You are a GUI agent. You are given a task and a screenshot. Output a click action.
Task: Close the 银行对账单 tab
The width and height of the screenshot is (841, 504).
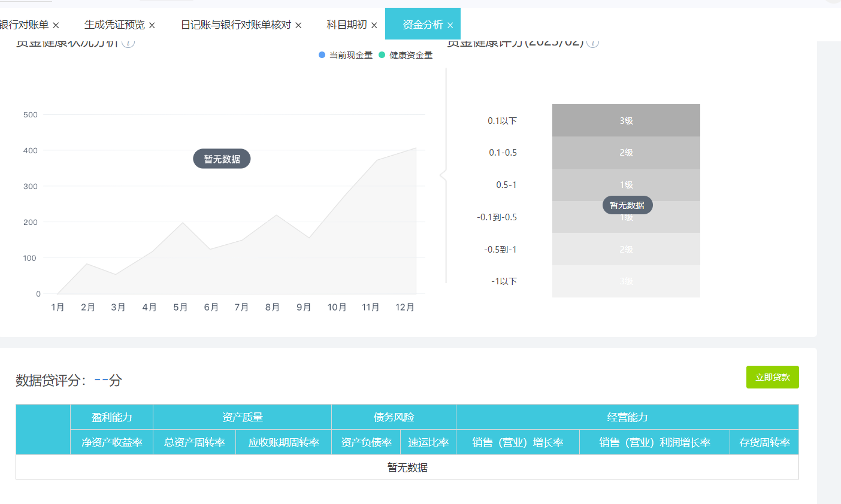click(x=56, y=25)
